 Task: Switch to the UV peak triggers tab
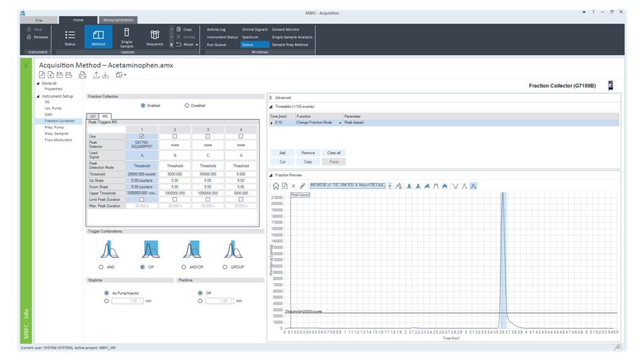click(x=94, y=116)
